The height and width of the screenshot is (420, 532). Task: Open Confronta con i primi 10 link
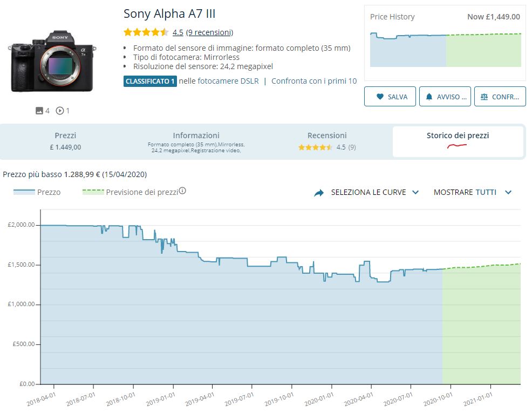click(x=314, y=81)
